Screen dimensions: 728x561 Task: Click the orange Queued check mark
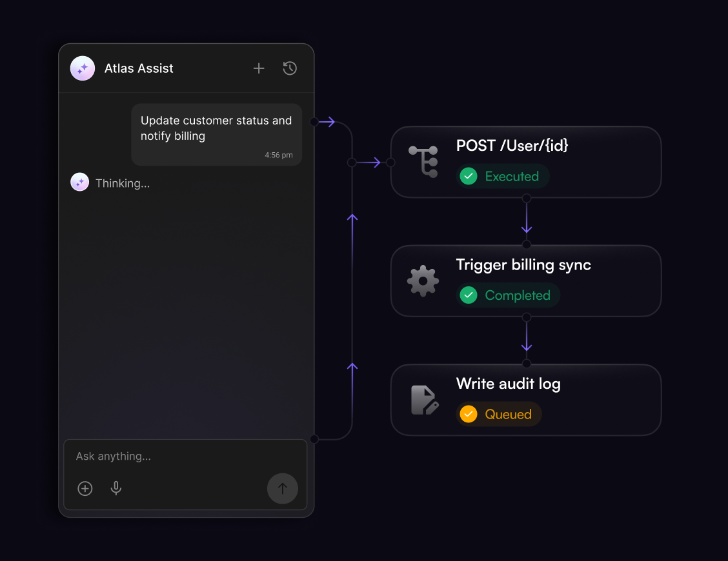[469, 414]
